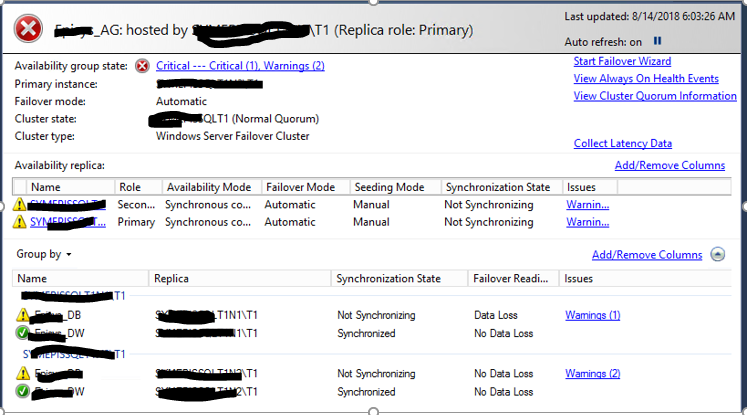Click warning icon of the Data Loss database row
Screen dimensions: 747x415
pyautogui.click(x=23, y=315)
